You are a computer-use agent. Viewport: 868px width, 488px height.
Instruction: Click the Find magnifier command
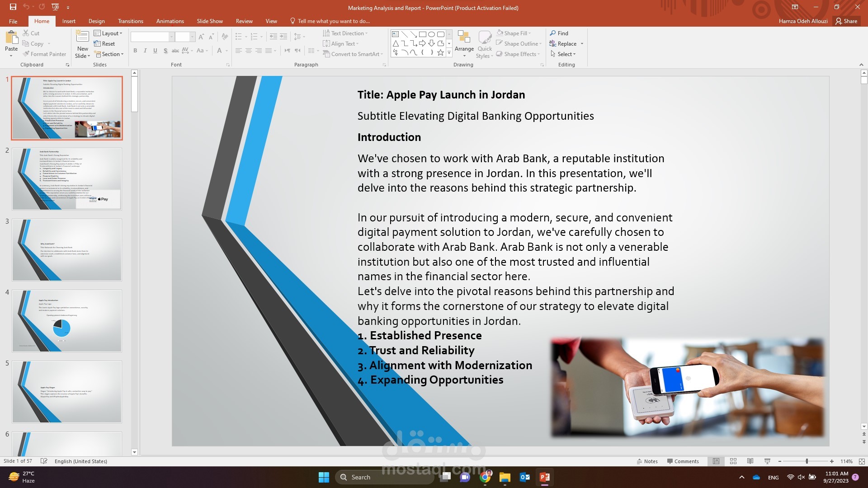(559, 33)
